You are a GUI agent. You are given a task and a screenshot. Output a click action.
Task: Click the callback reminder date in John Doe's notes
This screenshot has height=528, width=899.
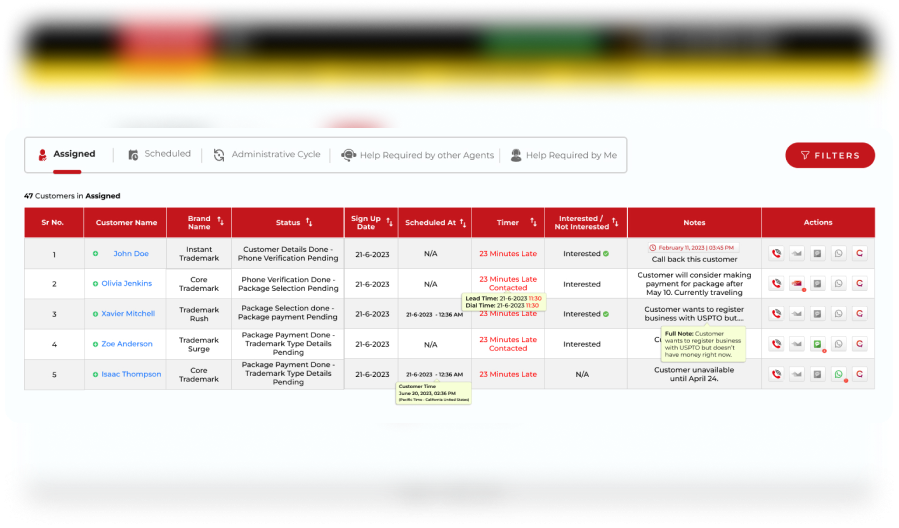click(693, 247)
